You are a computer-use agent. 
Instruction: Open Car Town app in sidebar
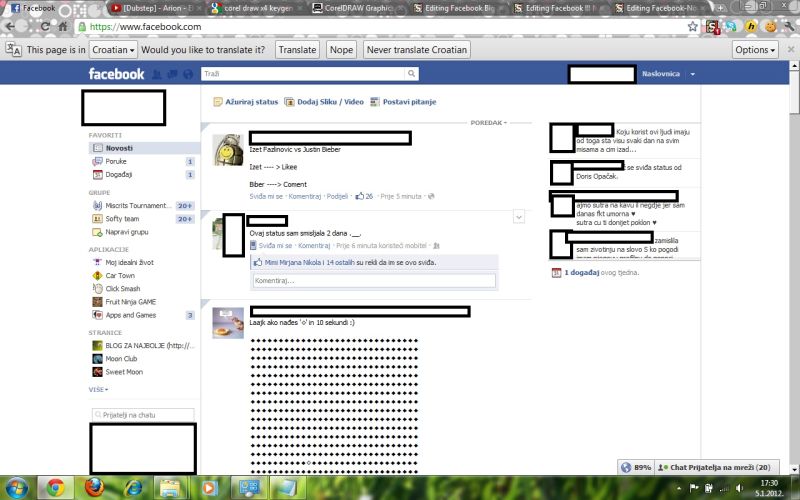coord(120,276)
